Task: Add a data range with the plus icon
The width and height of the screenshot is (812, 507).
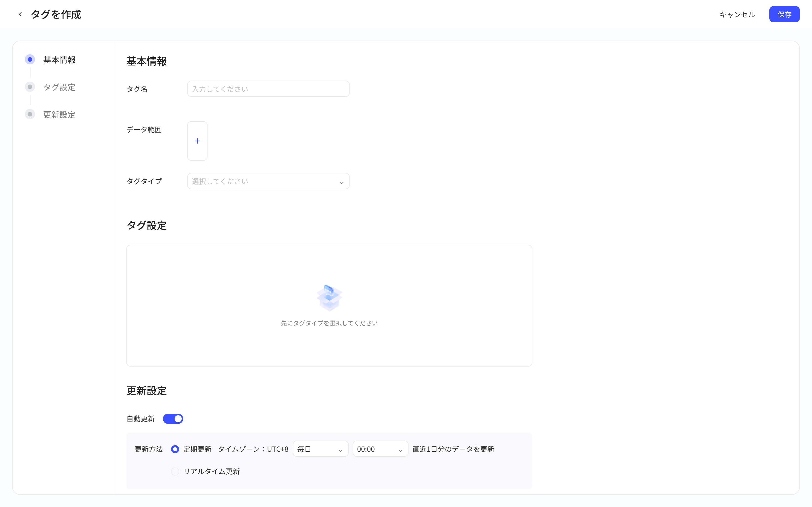Action: coord(197,141)
